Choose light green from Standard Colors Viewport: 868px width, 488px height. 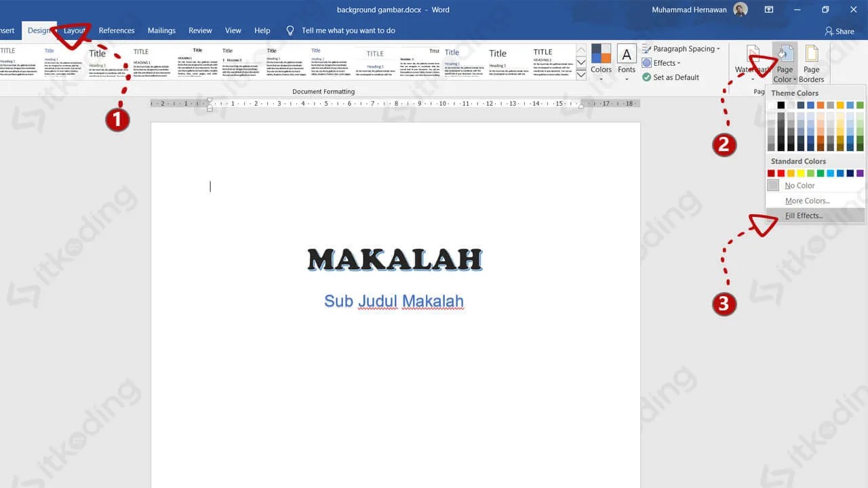click(x=810, y=174)
